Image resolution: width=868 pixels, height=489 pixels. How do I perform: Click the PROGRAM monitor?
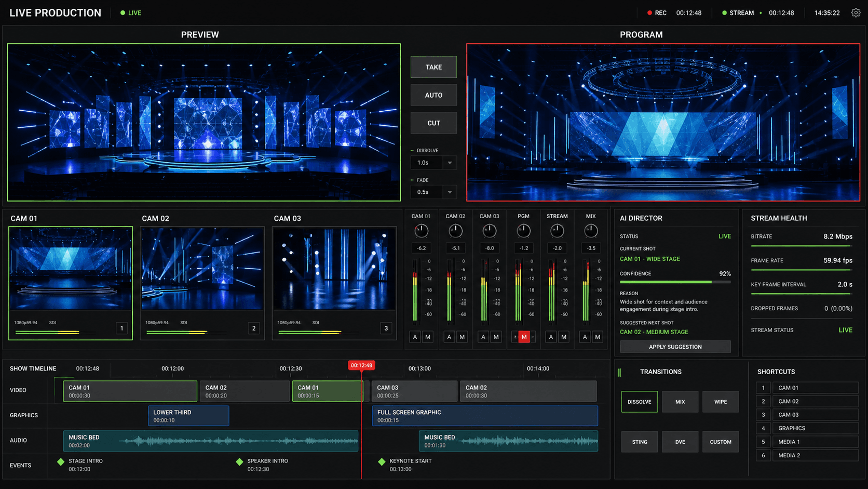tap(663, 122)
